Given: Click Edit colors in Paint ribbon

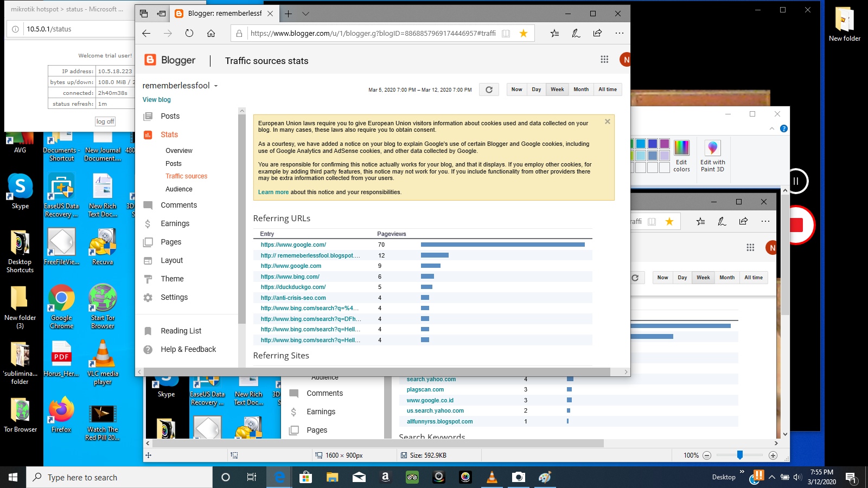Looking at the screenshot, I should 681,156.
